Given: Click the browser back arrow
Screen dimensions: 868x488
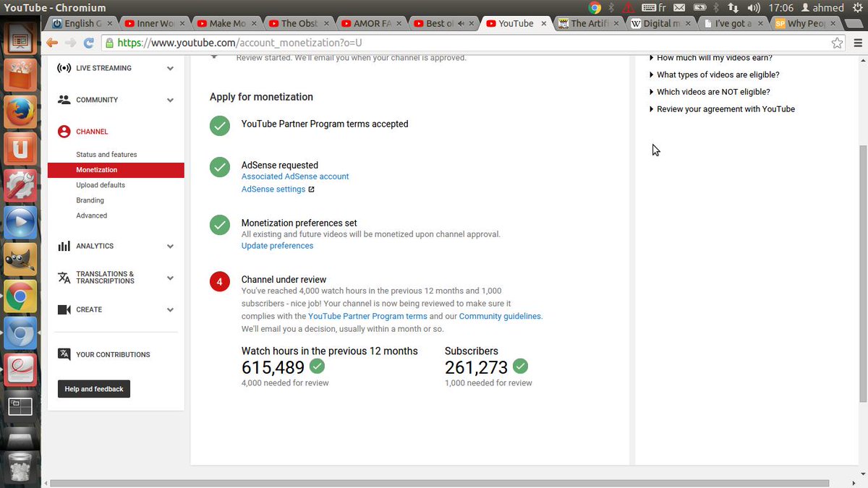Looking at the screenshot, I should point(53,43).
